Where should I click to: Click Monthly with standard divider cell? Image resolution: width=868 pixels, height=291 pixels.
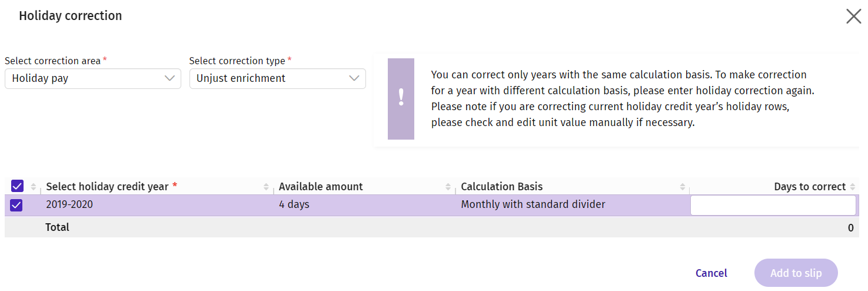[533, 205]
